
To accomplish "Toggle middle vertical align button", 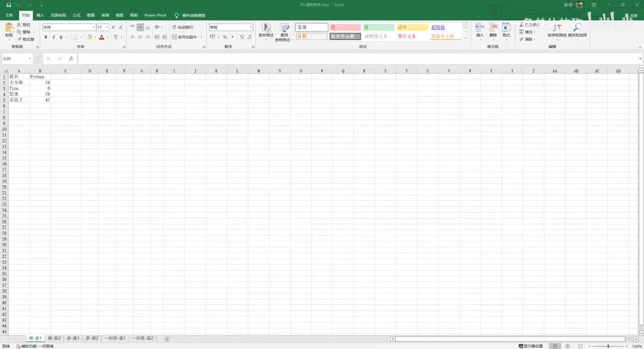I will tap(140, 27).
